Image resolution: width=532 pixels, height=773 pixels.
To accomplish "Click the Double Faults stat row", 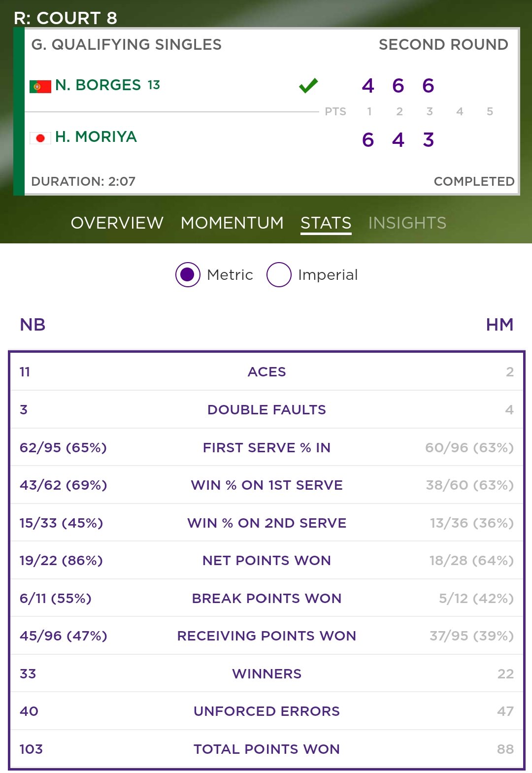I will point(266,409).
